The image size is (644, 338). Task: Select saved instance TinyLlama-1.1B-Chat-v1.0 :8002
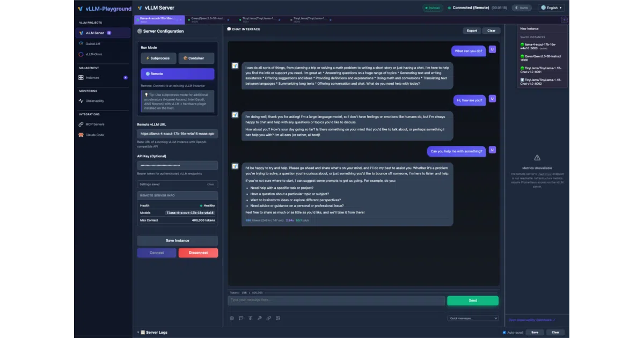(542, 82)
